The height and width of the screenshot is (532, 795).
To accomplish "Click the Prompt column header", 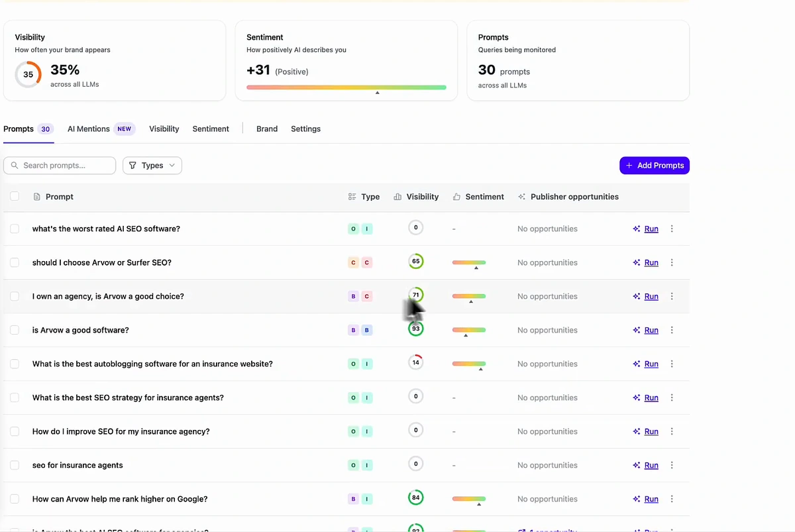I will (53, 197).
